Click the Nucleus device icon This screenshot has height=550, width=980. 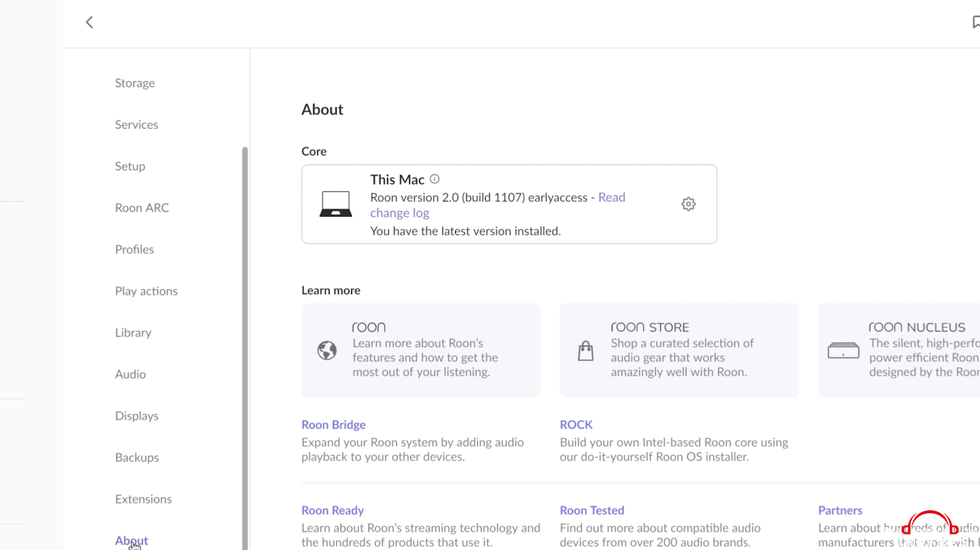tap(843, 350)
